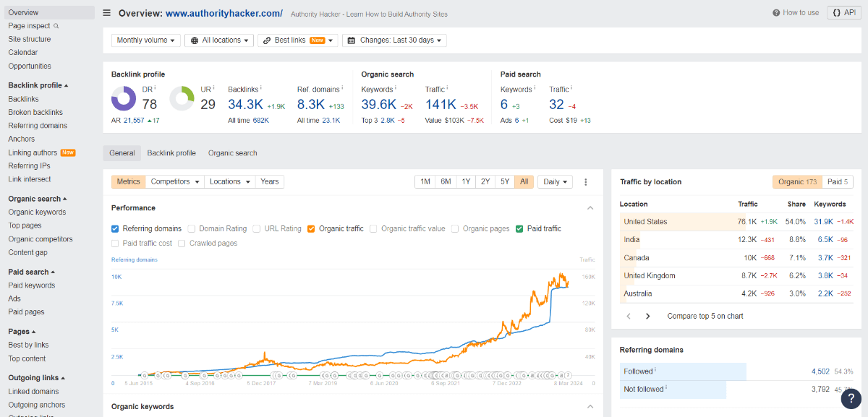The height and width of the screenshot is (417, 868).
Task: Toggle Organic traffic checkbox
Action: (x=311, y=228)
